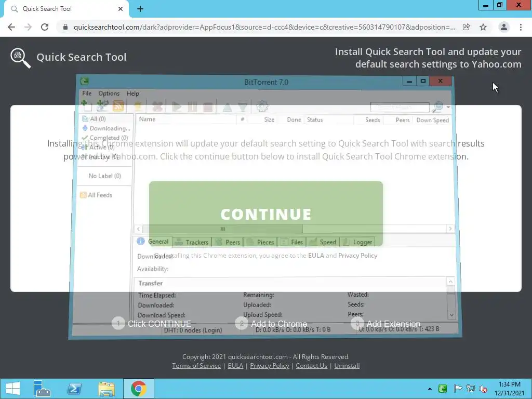Click the Chrome address bar URL
This screenshot has width=532, height=399.
point(264,27)
